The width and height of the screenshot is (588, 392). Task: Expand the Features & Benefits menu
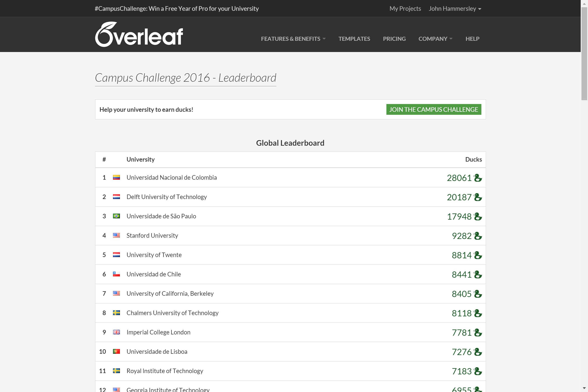click(293, 39)
